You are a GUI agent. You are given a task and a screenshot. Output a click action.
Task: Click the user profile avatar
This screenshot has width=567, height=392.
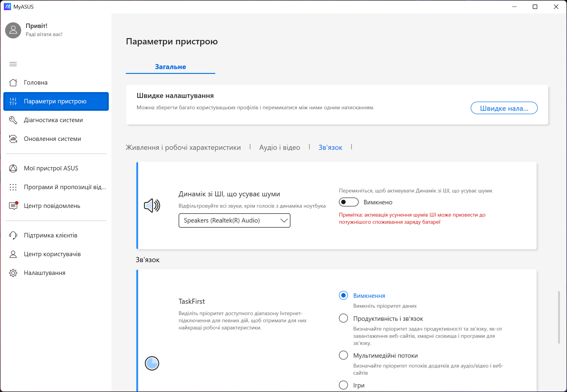tap(13, 30)
